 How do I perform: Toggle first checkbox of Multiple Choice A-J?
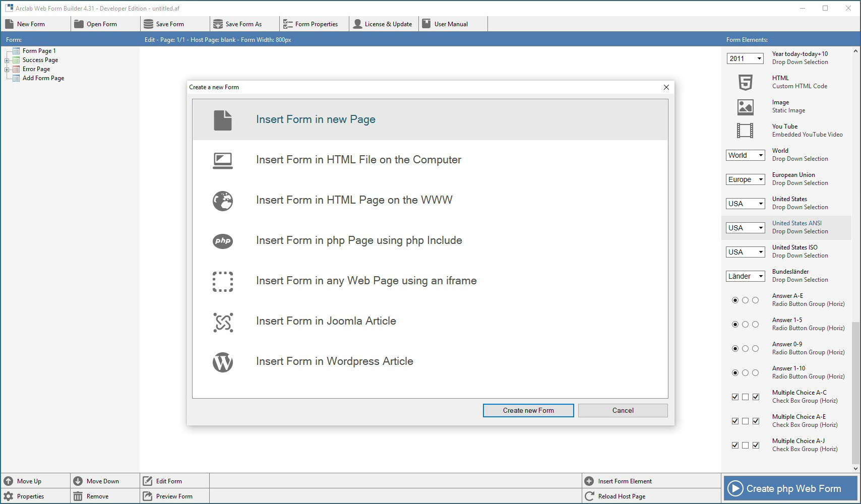[x=735, y=446]
